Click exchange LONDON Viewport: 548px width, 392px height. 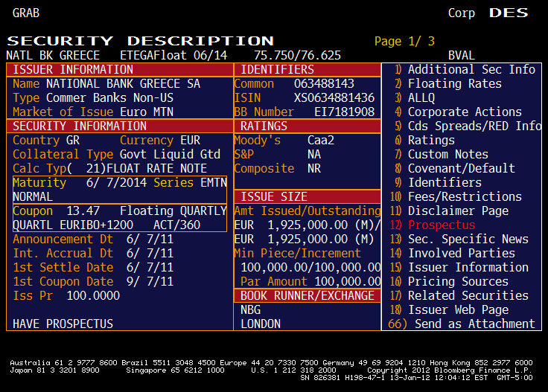(x=261, y=324)
